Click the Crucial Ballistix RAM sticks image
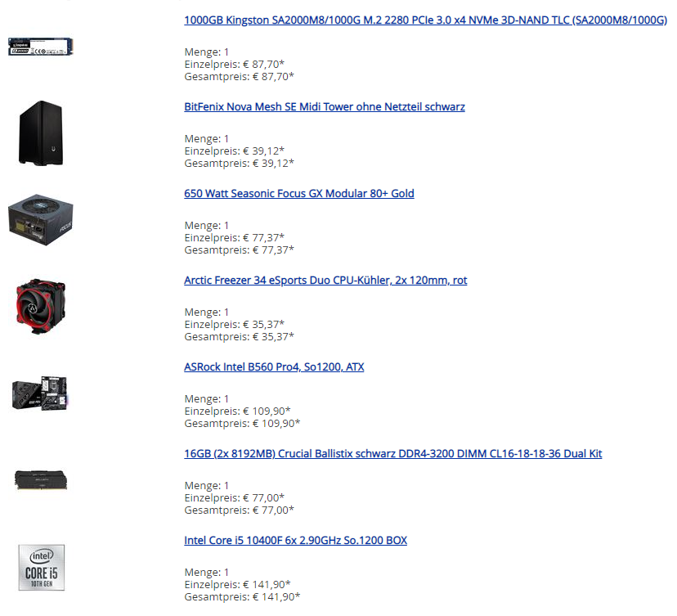 coord(41,480)
